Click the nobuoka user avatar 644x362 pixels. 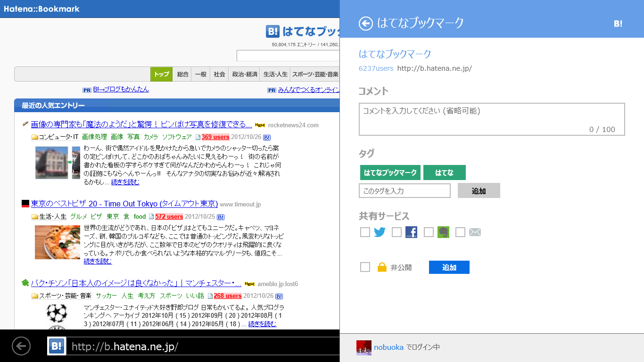pyautogui.click(x=364, y=347)
